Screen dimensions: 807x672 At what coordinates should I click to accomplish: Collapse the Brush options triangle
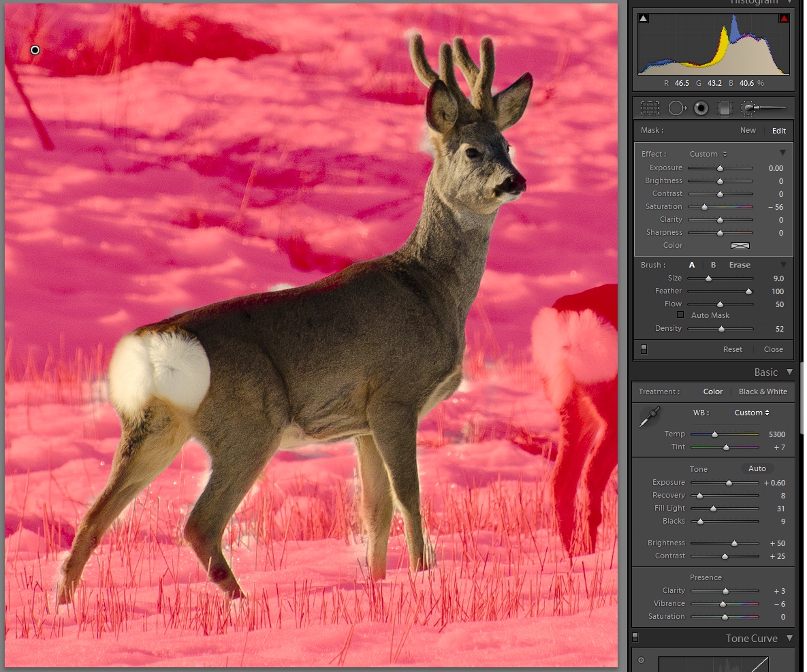pos(782,265)
